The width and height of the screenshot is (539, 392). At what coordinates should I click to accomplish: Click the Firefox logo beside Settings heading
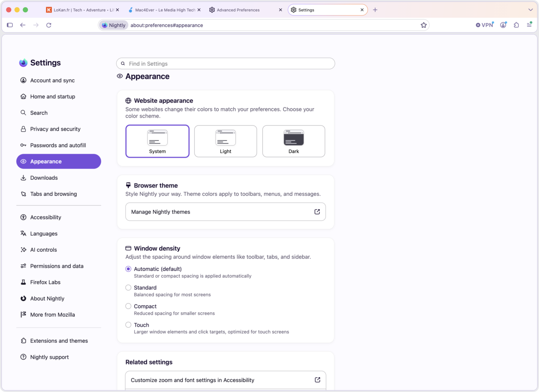pyautogui.click(x=23, y=63)
